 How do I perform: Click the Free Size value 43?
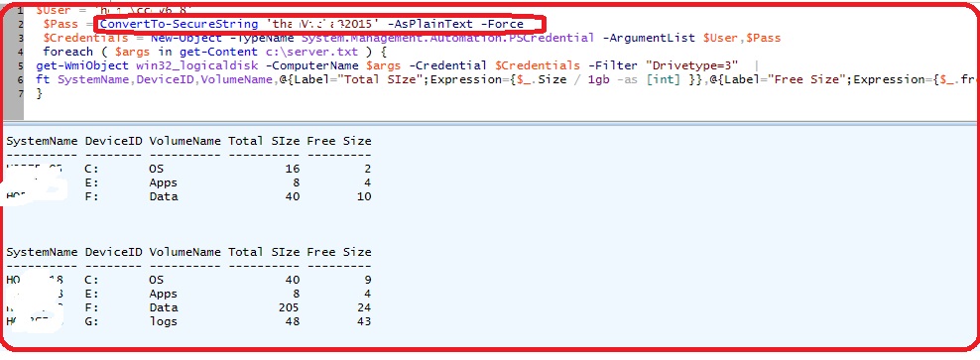[x=364, y=321]
